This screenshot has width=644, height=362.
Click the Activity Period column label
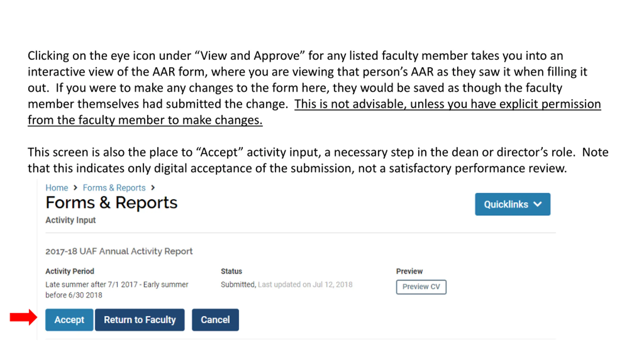pyautogui.click(x=70, y=271)
